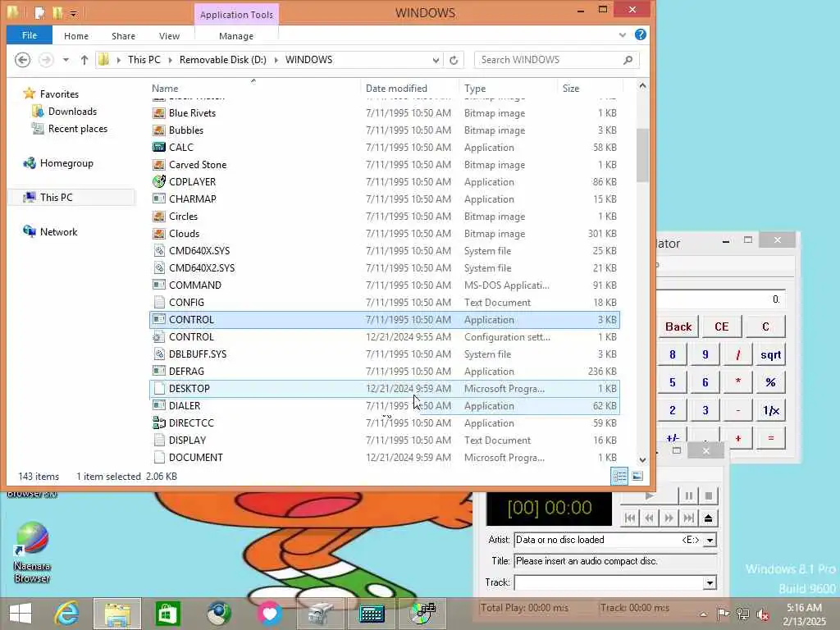Go back with the Back arrow

click(x=22, y=59)
